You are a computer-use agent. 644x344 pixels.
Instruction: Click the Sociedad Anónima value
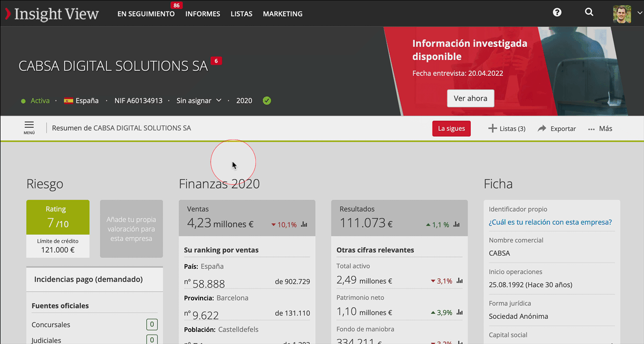518,316
